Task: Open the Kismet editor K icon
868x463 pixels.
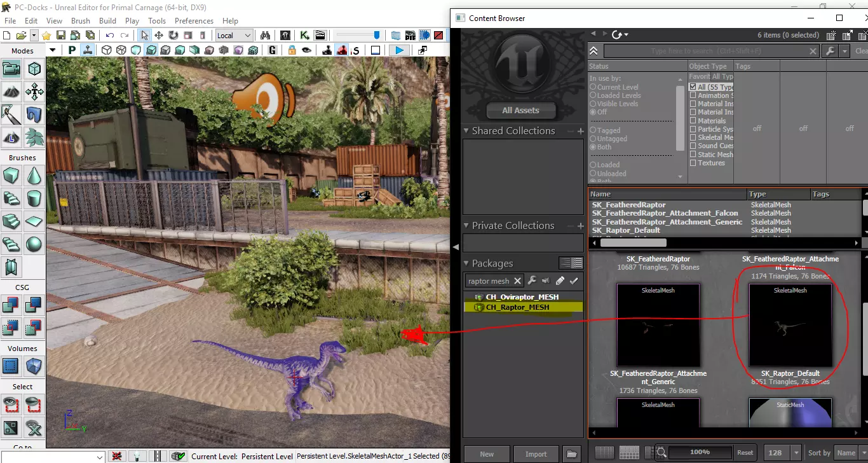Action: 305,36
